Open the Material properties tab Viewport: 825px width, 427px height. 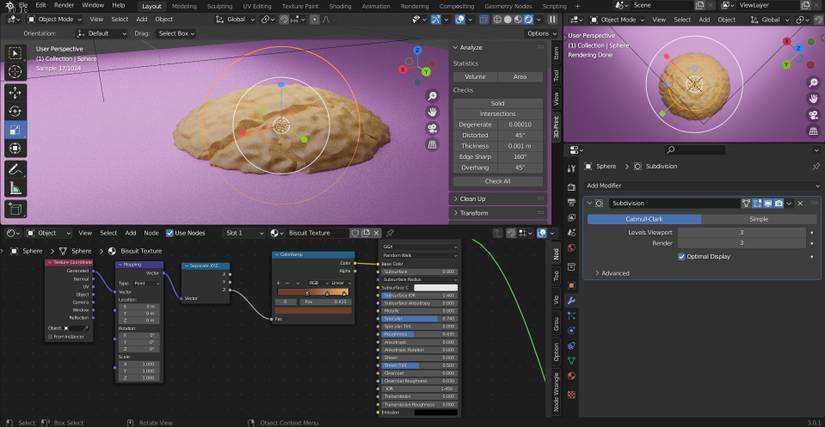click(571, 376)
